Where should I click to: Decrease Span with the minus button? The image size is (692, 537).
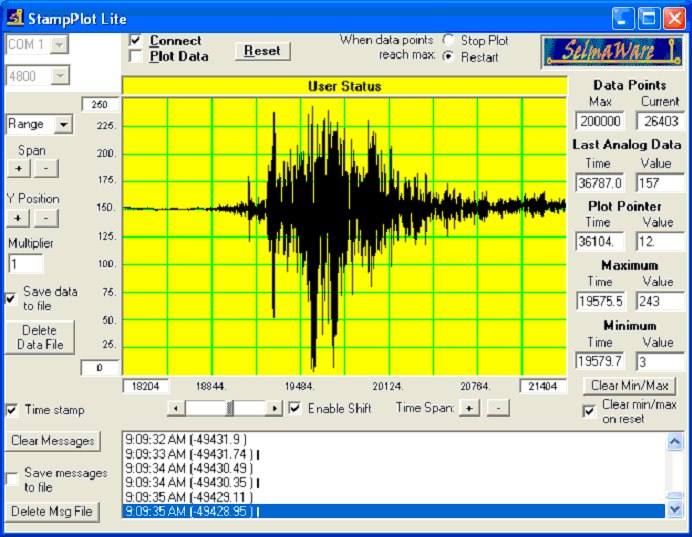[x=46, y=169]
